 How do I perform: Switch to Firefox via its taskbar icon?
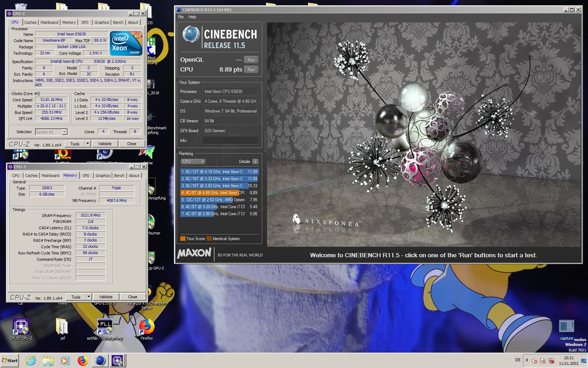click(x=83, y=360)
